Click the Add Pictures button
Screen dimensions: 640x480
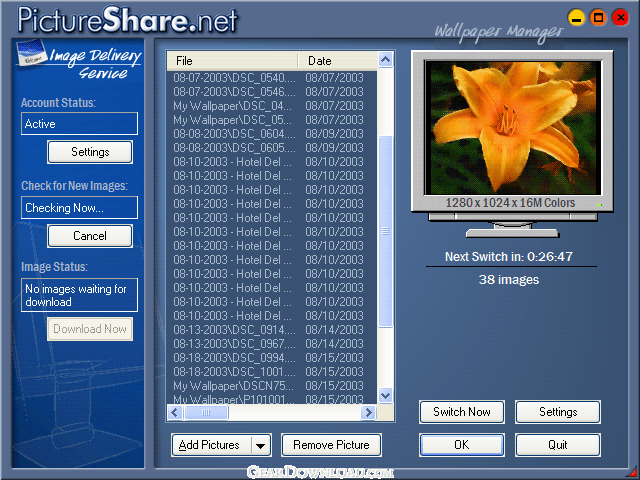(x=211, y=445)
